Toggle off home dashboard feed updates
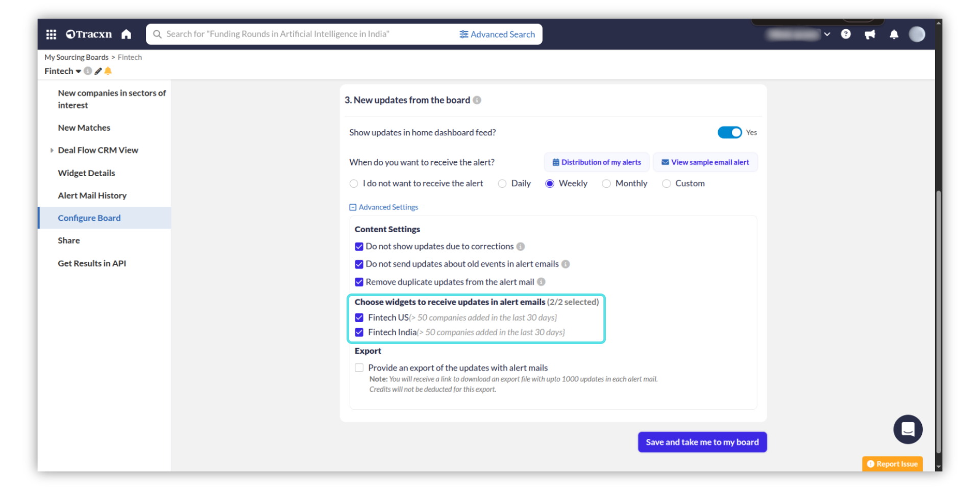Viewport: 980px width, 490px height. 729,133
